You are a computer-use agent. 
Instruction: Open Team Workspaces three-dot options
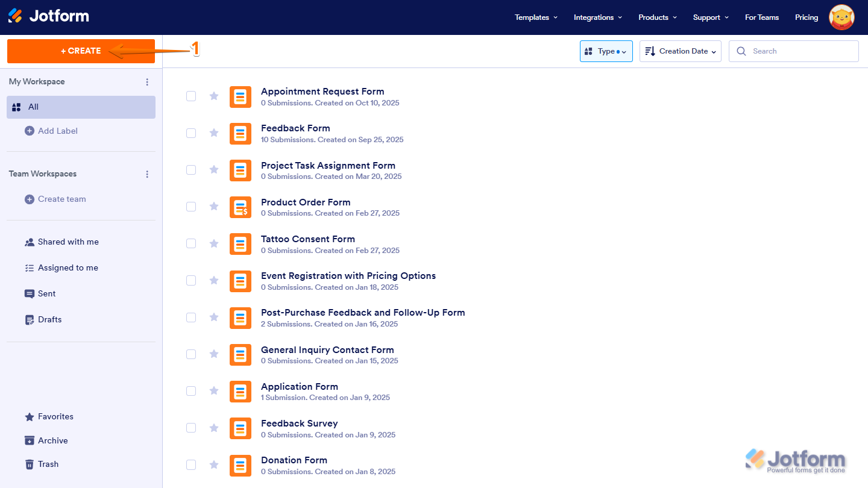pos(147,174)
